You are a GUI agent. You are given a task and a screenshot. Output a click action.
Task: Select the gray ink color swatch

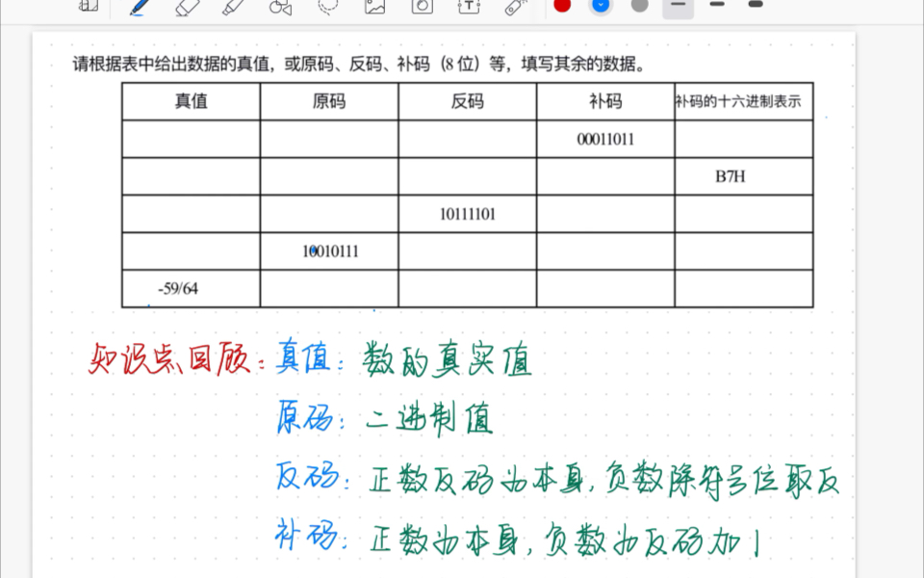pyautogui.click(x=638, y=9)
